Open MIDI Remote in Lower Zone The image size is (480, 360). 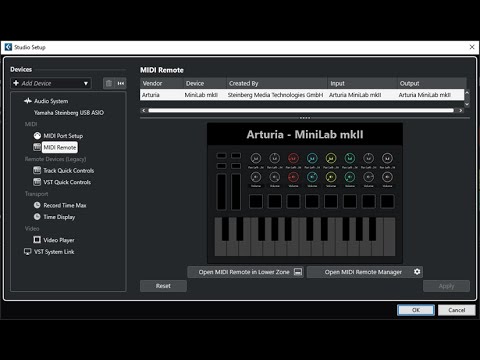(x=245, y=272)
